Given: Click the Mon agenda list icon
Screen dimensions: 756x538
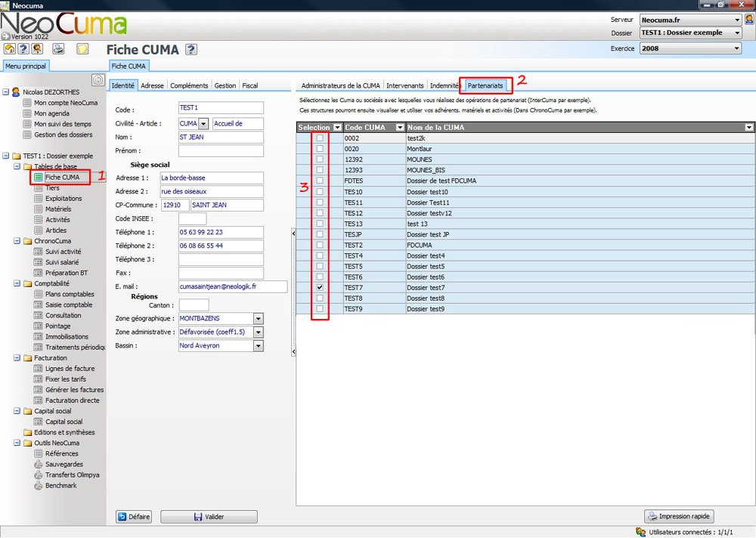Looking at the screenshot, I should point(27,113).
